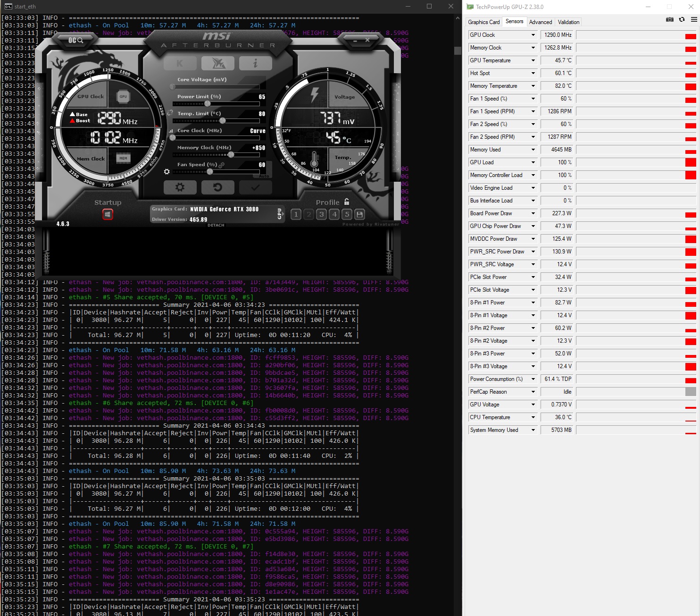The height and width of the screenshot is (616, 700).
Task: Click the GPU-Z title bar app icon
Action: [x=470, y=7]
